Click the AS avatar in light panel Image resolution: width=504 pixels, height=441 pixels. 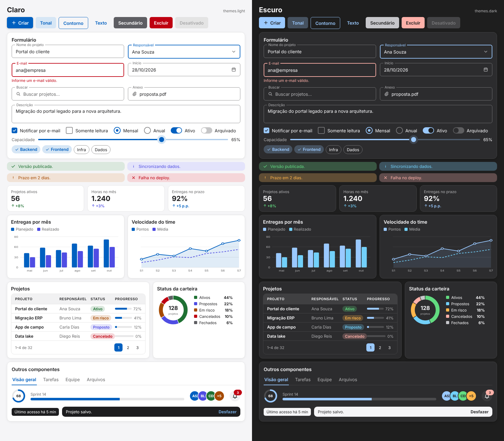pyautogui.click(x=194, y=396)
